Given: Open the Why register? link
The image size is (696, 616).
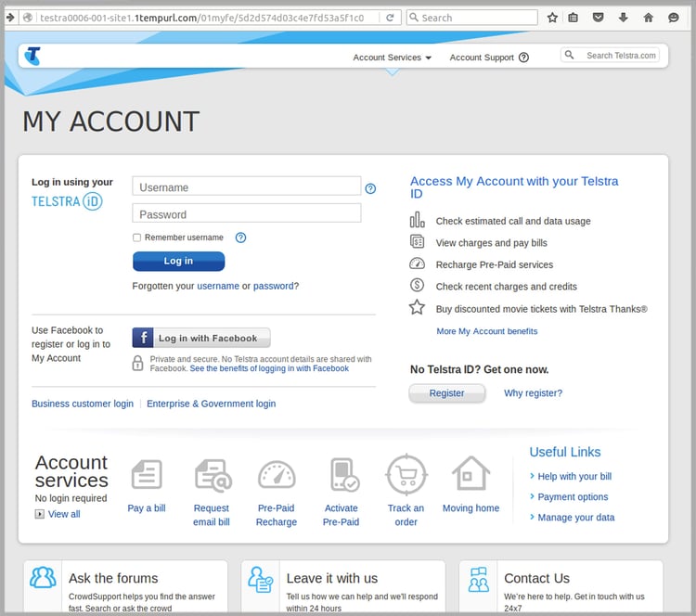Looking at the screenshot, I should pos(533,393).
